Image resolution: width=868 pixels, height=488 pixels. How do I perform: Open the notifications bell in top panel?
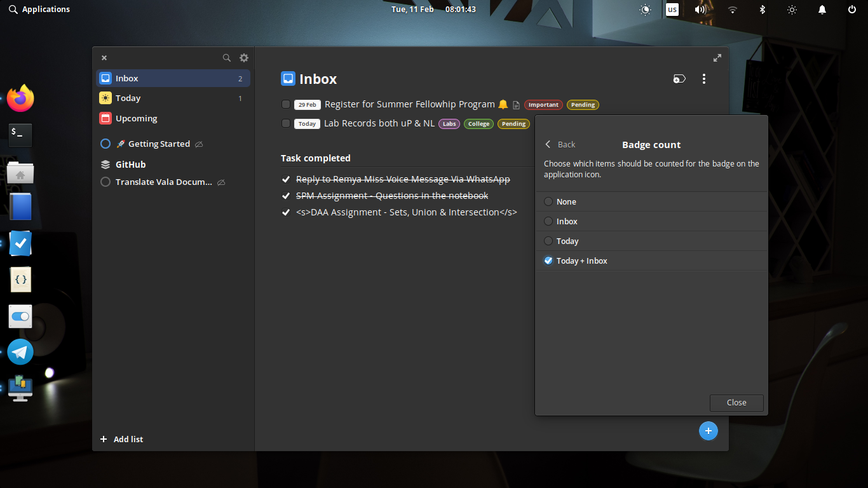click(822, 10)
